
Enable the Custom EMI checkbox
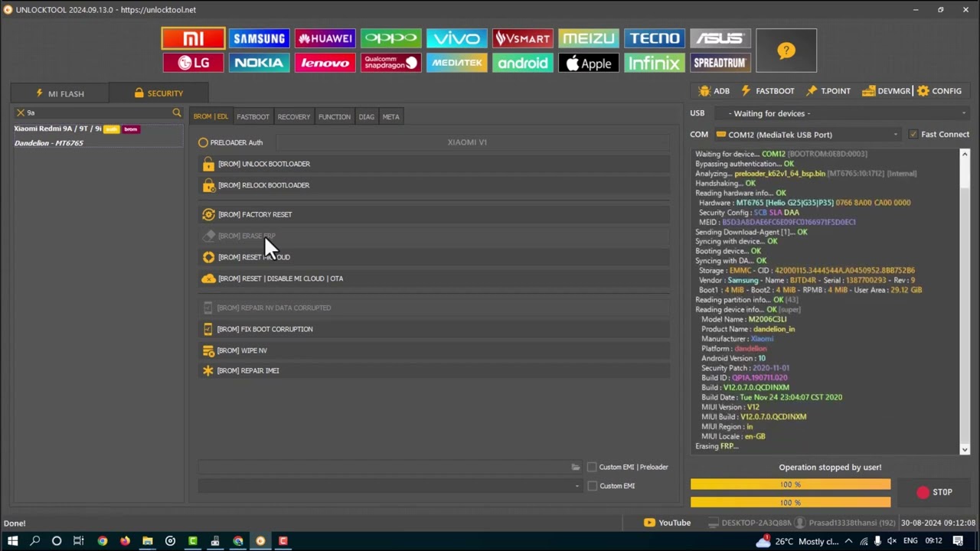(592, 486)
